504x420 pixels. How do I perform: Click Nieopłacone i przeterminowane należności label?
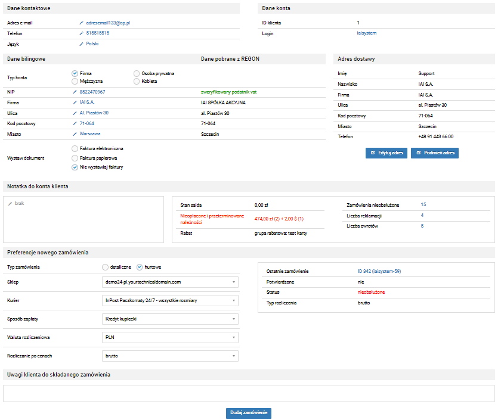[x=212, y=219]
